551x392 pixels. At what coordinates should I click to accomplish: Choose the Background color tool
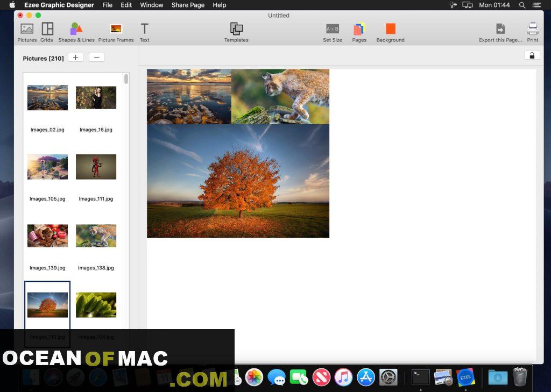click(391, 32)
